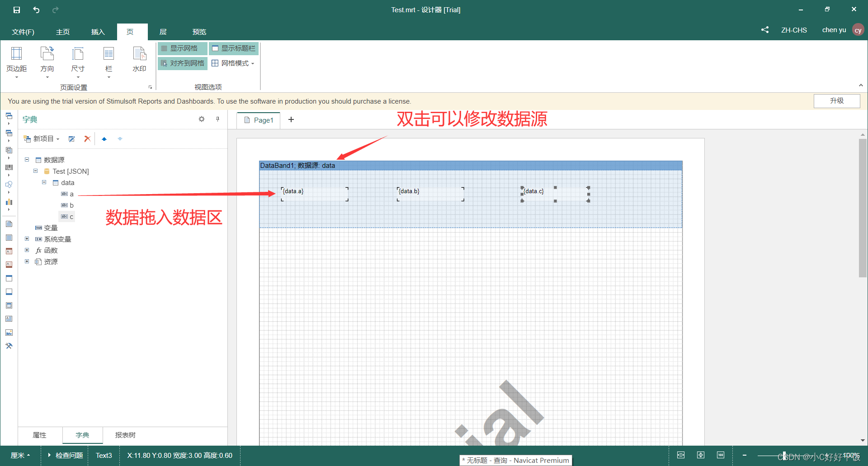
Task: Expand the 系统变量 system variables node
Action: pyautogui.click(x=27, y=239)
